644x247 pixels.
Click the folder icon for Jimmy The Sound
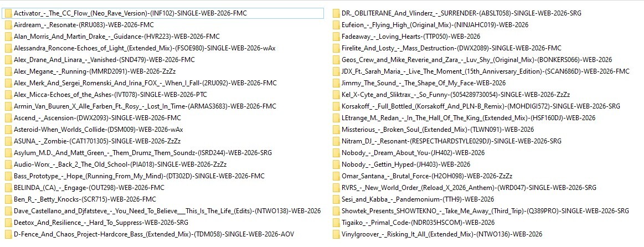point(336,83)
